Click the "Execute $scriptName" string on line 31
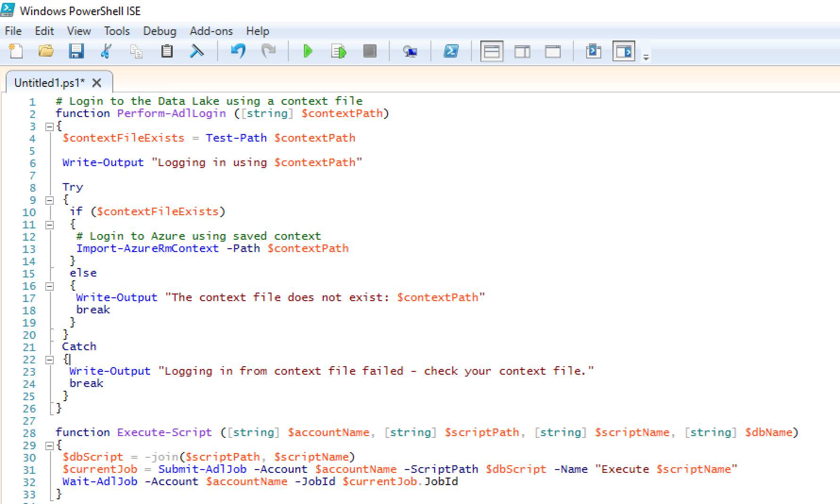840x504 pixels. point(666,469)
